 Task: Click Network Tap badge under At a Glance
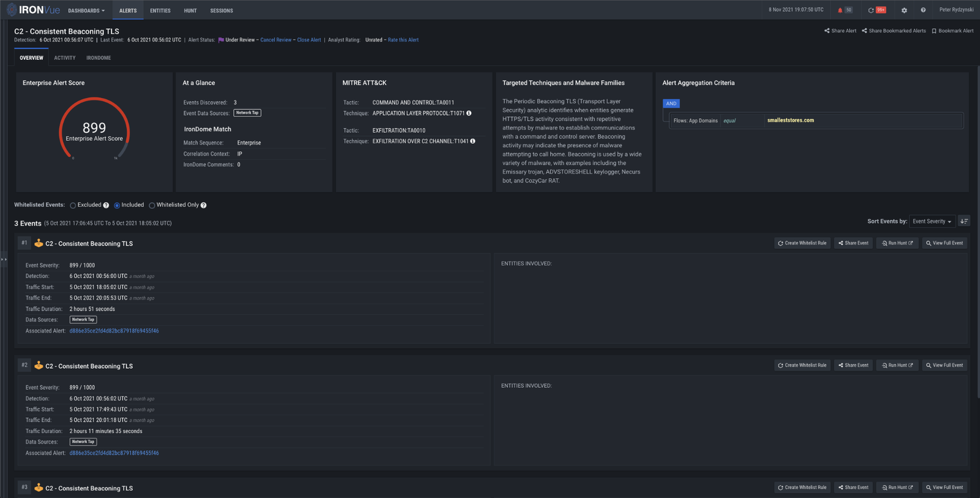pos(247,113)
